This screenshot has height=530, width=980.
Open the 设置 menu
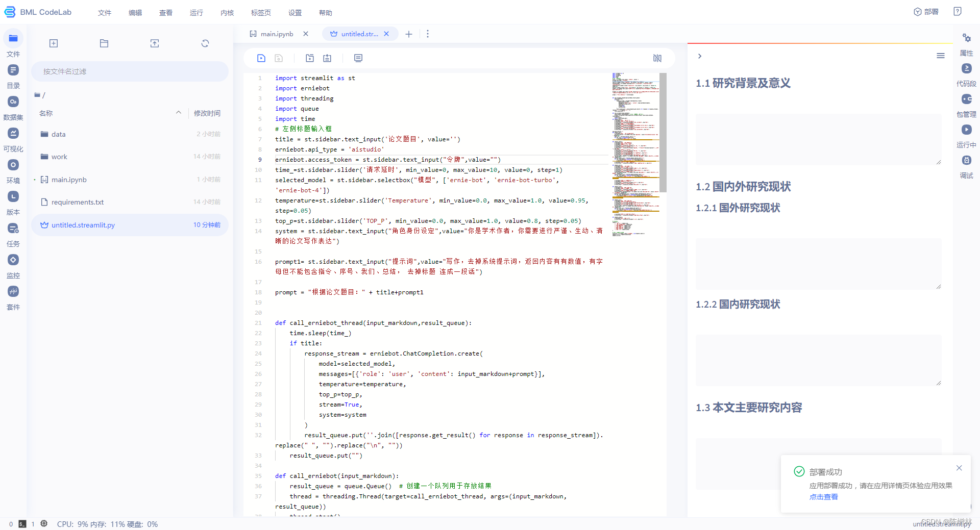295,13
